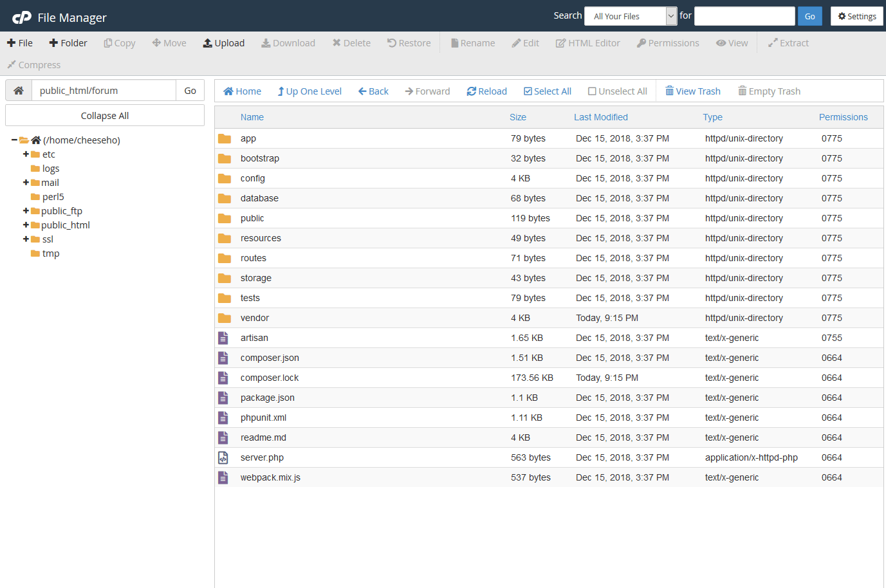Collapse the /home/cheeseho root node
Image resolution: width=886 pixels, height=588 pixels.
point(14,140)
